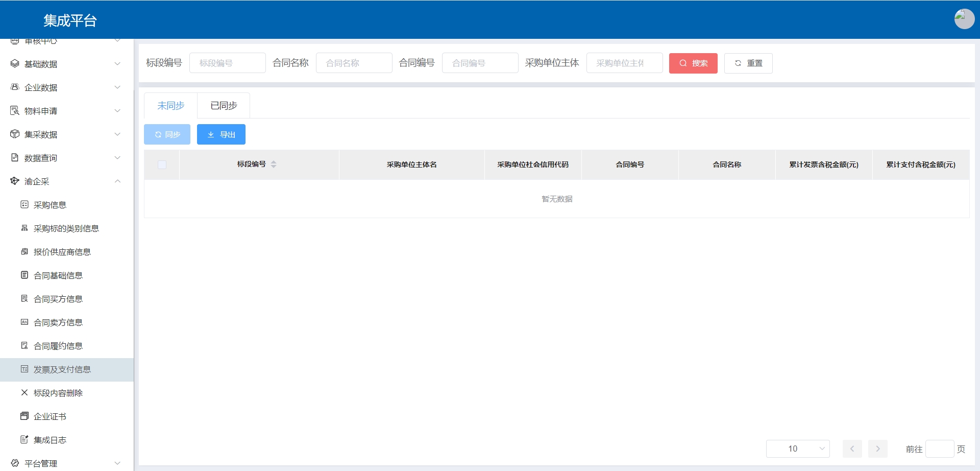980x471 pixels.
Task: Toggle the select-all checkbox in table header
Action: (162, 164)
